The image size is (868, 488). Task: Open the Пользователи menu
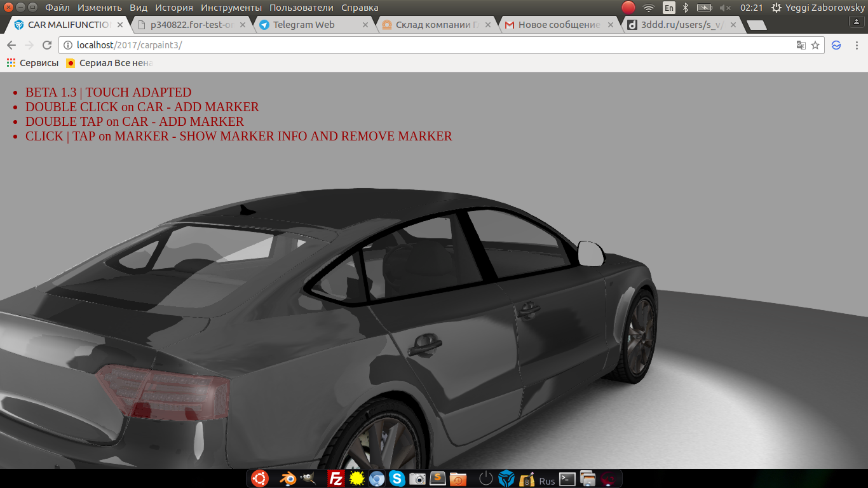tap(301, 8)
